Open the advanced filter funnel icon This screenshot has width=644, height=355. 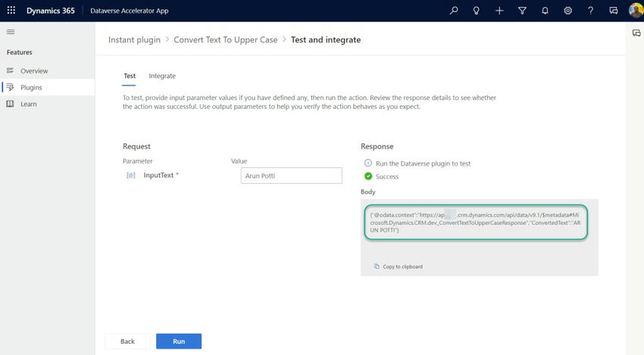pyautogui.click(x=522, y=11)
